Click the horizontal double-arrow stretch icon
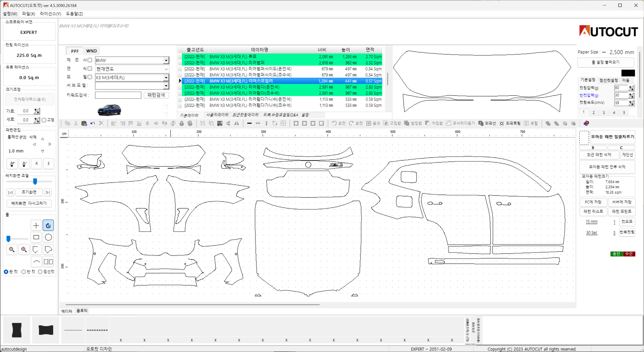 tap(258, 123)
